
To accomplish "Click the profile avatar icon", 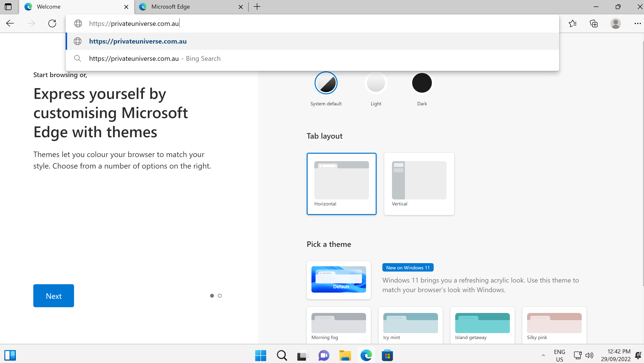I will pyautogui.click(x=615, y=23).
